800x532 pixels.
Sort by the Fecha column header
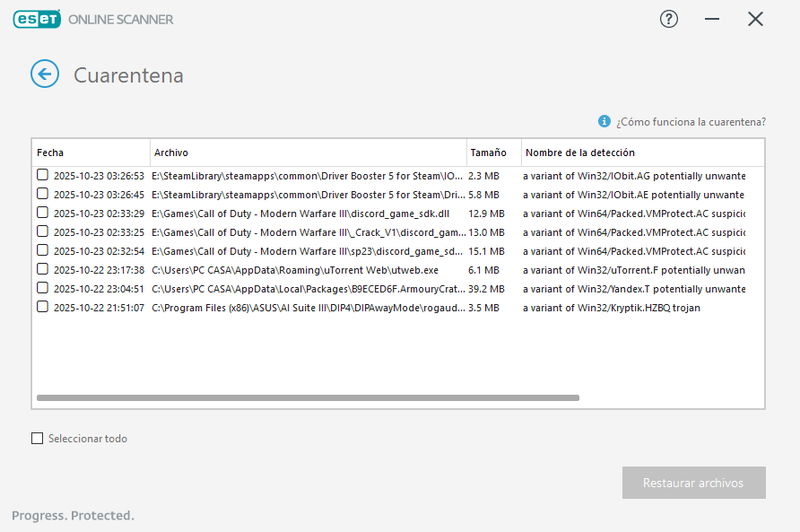(x=90, y=153)
